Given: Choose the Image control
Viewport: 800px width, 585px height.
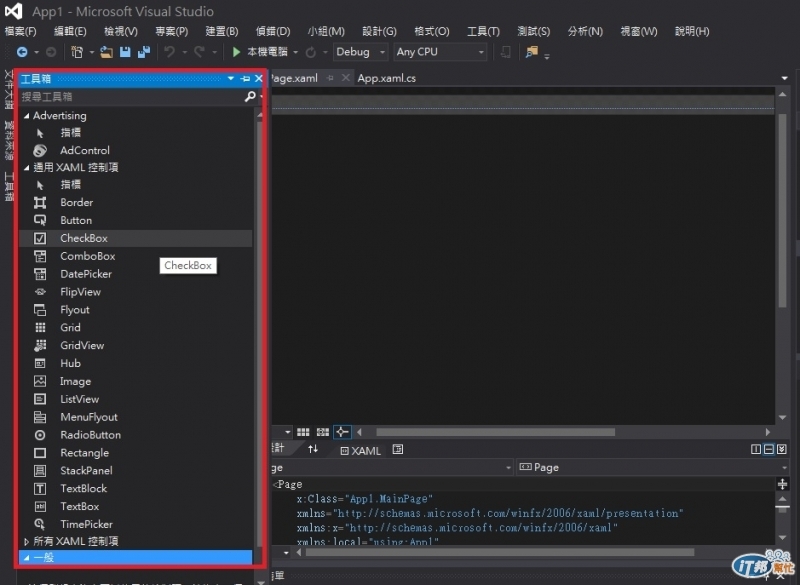Looking at the screenshot, I should point(135,381).
